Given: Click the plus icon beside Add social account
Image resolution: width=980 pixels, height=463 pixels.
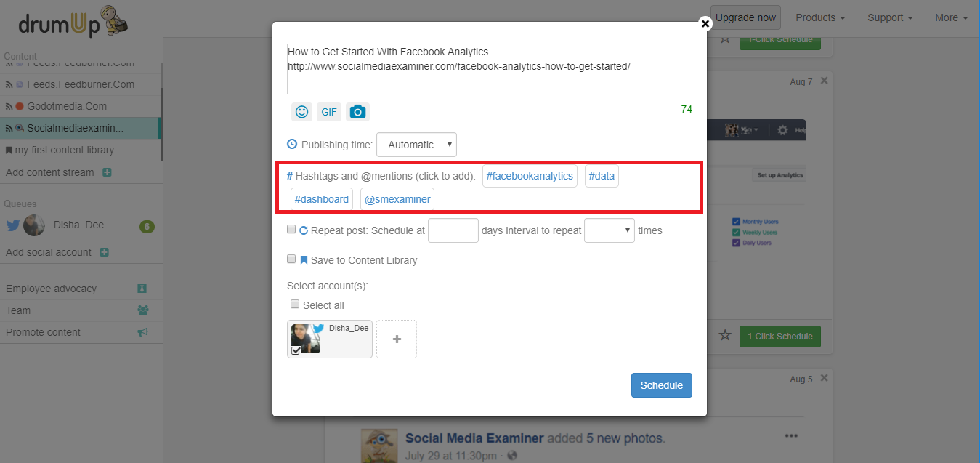Looking at the screenshot, I should tap(104, 252).
